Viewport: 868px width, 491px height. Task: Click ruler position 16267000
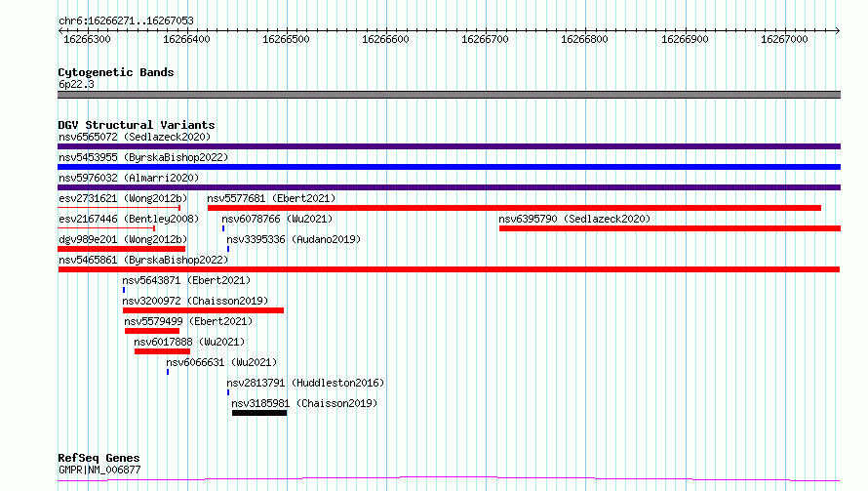(784, 39)
